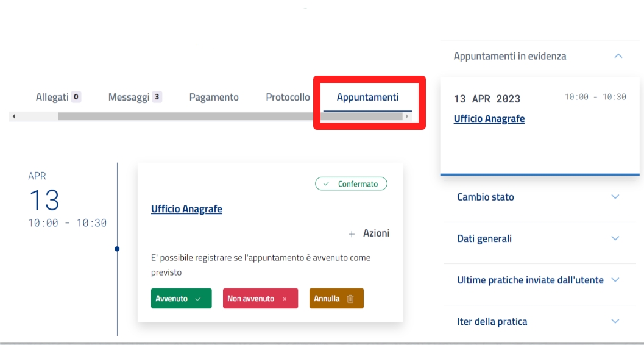Expand the Dati generali section
This screenshot has height=345, width=644.
615,238
